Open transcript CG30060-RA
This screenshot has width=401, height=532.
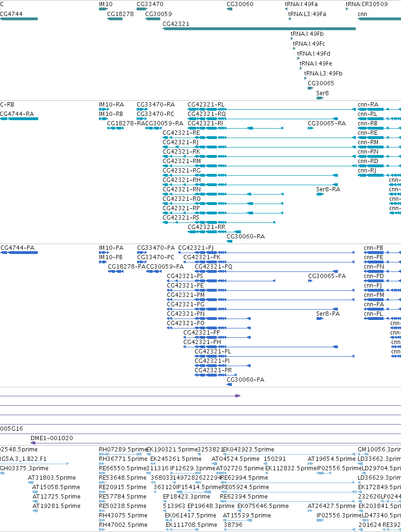pos(246,237)
